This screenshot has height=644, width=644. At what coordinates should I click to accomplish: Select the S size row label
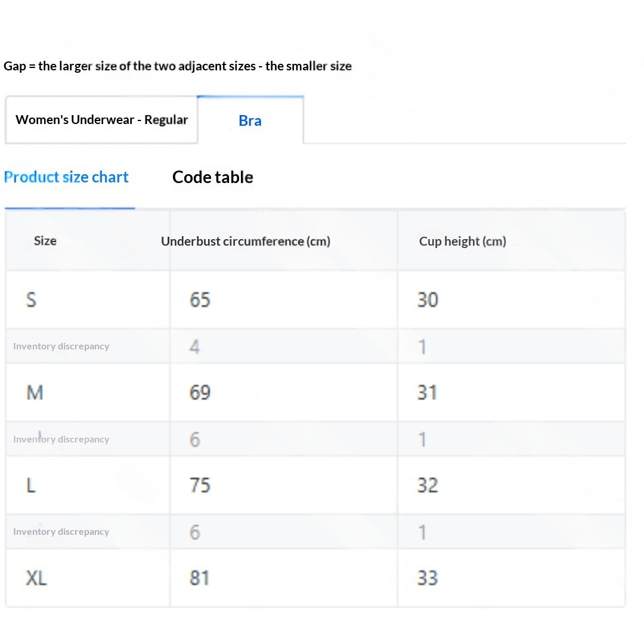(31, 299)
